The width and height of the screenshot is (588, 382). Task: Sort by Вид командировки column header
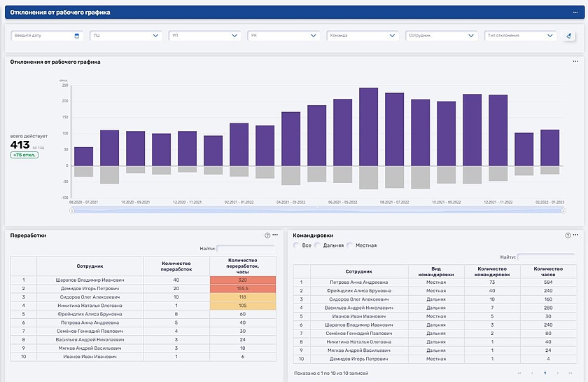pos(435,271)
